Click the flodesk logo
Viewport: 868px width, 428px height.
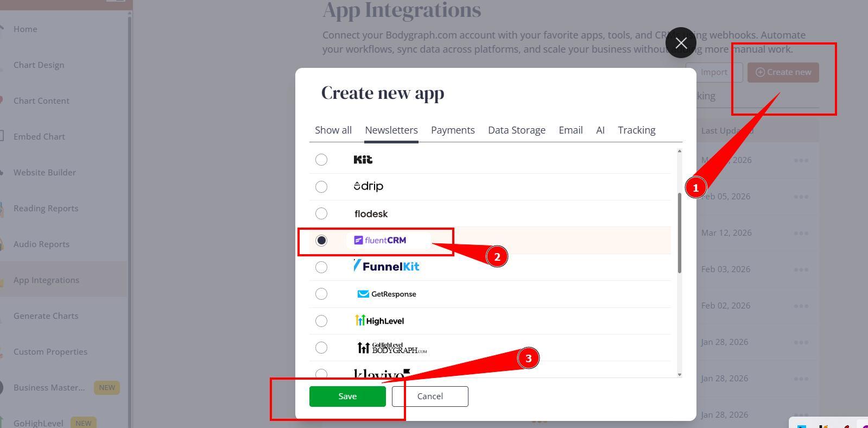371,214
